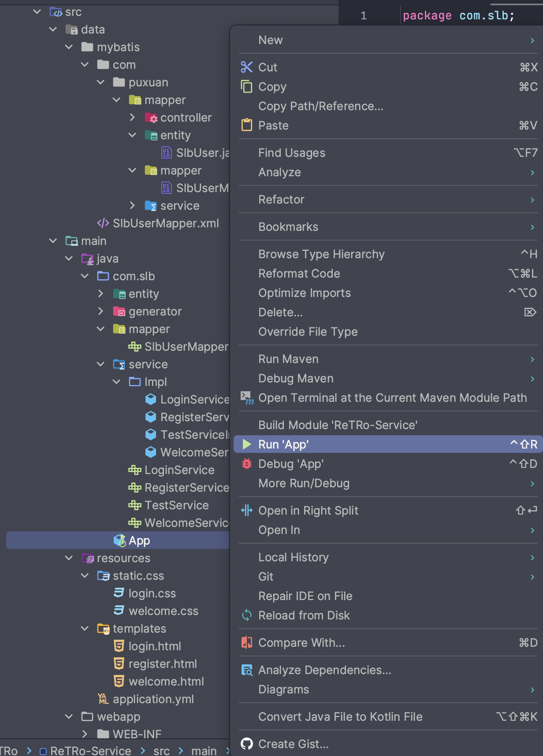Choose Convert Java File to Kotlin File
This screenshot has height=756, width=543.
tap(388, 717)
